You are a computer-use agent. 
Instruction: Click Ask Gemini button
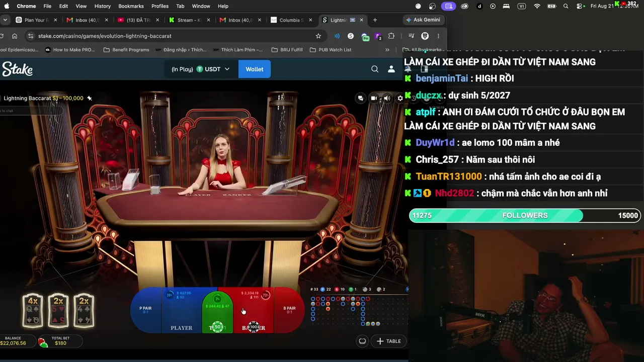point(423,20)
